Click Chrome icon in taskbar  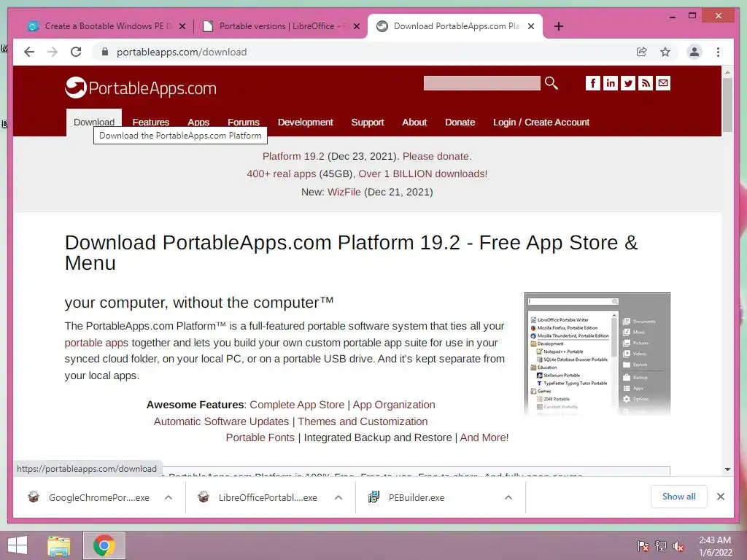[104, 545]
